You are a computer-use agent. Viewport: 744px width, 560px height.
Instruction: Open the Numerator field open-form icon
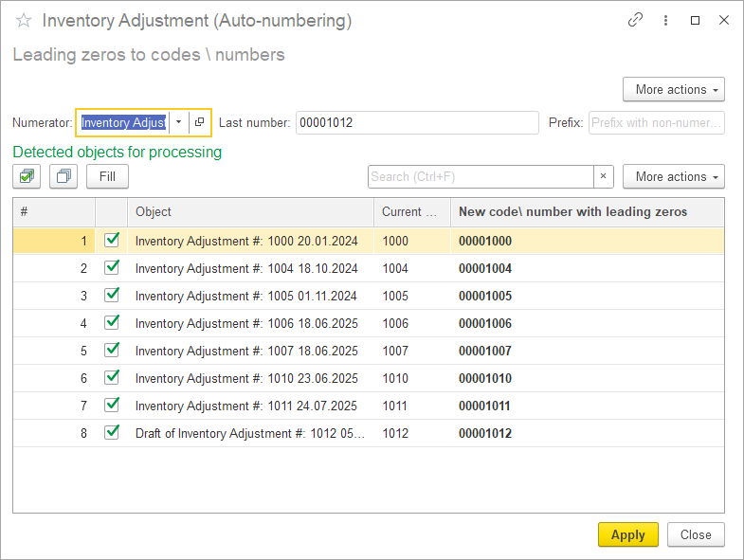pos(199,122)
